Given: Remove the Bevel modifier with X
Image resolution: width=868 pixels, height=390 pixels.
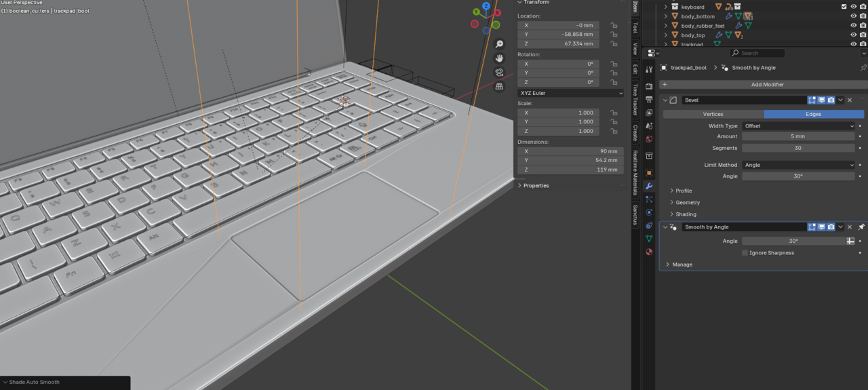Looking at the screenshot, I should pyautogui.click(x=850, y=100).
